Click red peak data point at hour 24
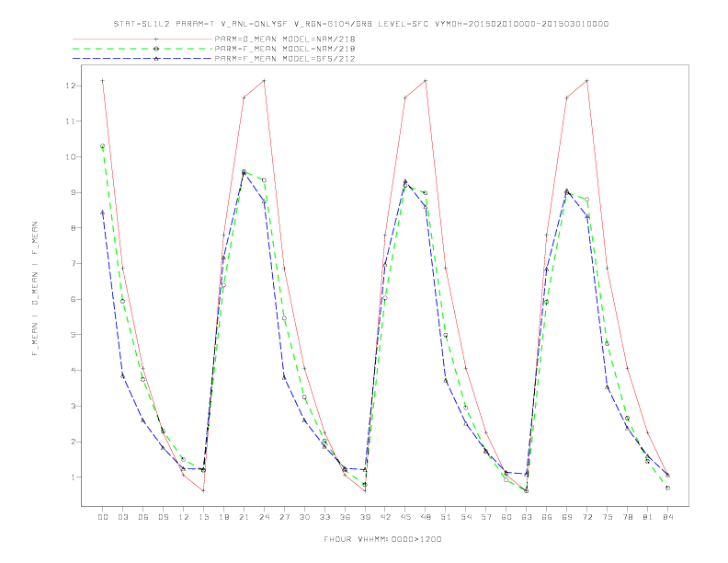This screenshot has height=563, width=728. (x=264, y=81)
